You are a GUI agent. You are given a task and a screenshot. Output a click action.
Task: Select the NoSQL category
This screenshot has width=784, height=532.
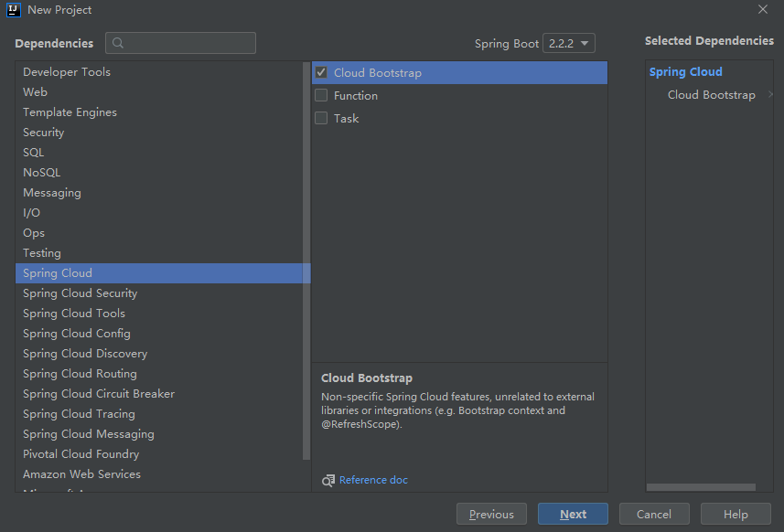(159, 173)
